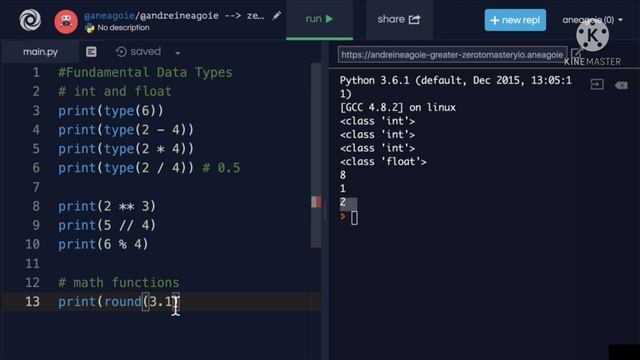Click code line 'print(2 ** 3)'

(107, 206)
